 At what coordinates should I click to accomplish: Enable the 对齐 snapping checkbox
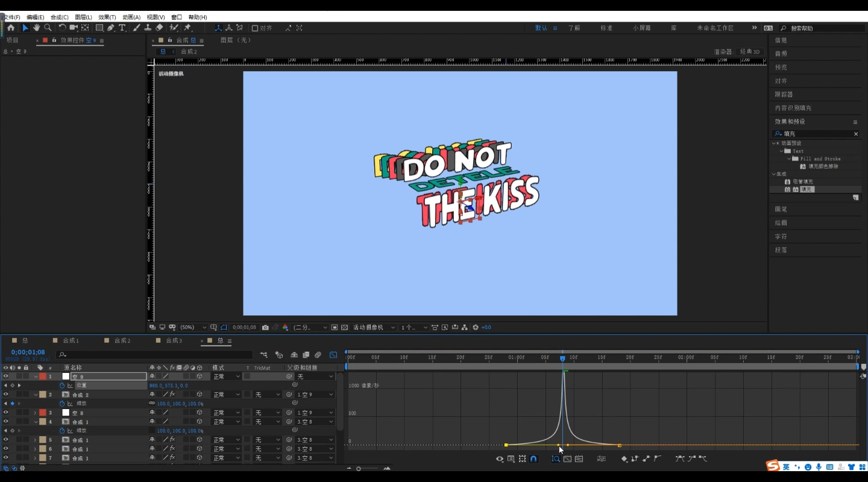pyautogui.click(x=255, y=28)
